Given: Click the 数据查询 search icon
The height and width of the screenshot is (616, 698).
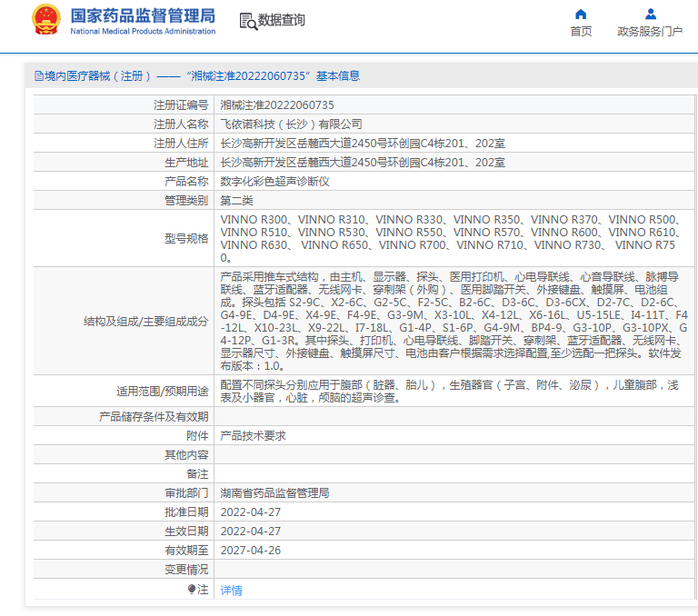Looking at the screenshot, I should [248, 22].
